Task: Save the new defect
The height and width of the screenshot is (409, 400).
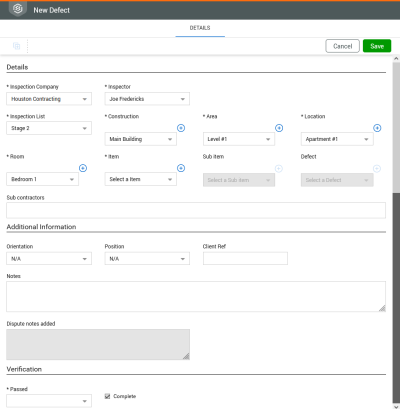Action: coord(377,46)
